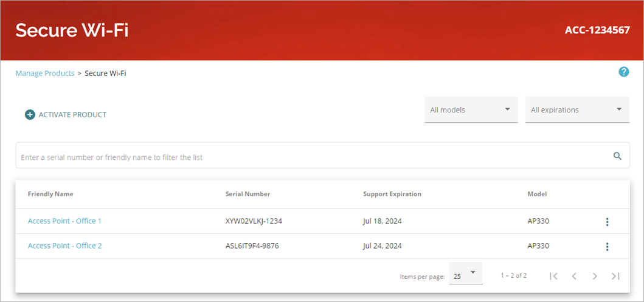Go to the last page of results
644x302 pixels.
[615, 276]
